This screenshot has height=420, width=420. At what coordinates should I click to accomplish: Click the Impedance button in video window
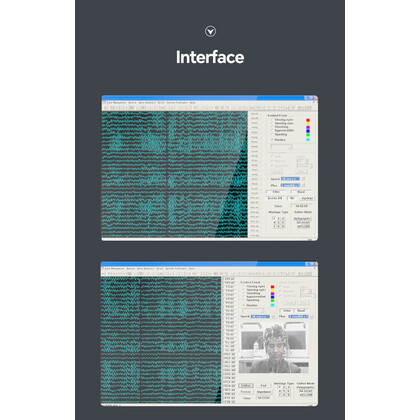(x=263, y=392)
